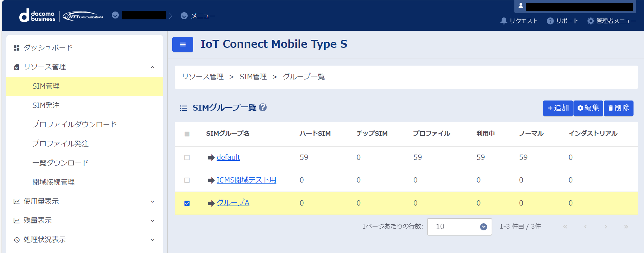The width and height of the screenshot is (644, 253).
Task: Click the help icon beside SIMグループ一覧
Action: pyautogui.click(x=263, y=107)
